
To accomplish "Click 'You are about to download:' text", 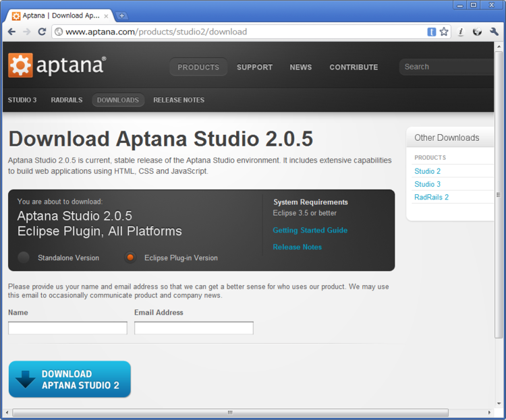I will (59, 202).
